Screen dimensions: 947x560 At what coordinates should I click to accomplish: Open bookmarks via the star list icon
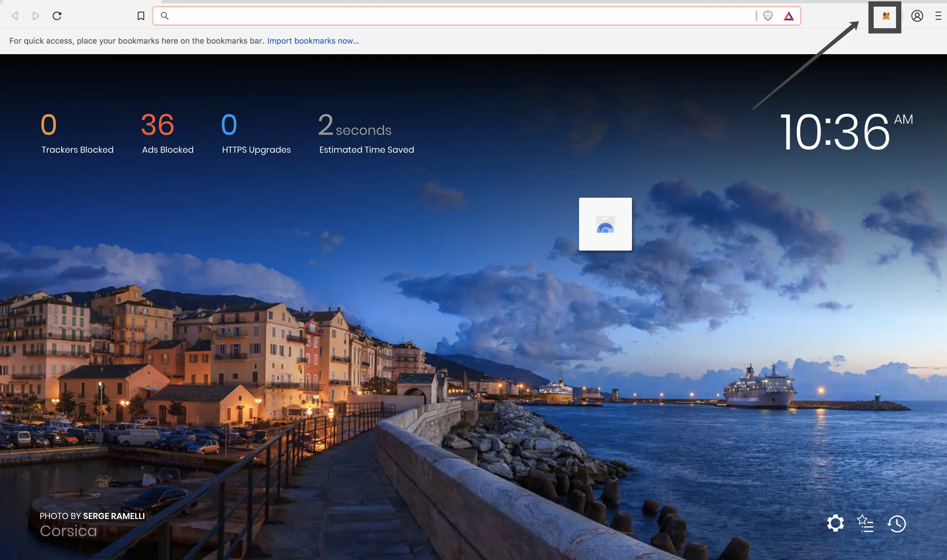[866, 524]
